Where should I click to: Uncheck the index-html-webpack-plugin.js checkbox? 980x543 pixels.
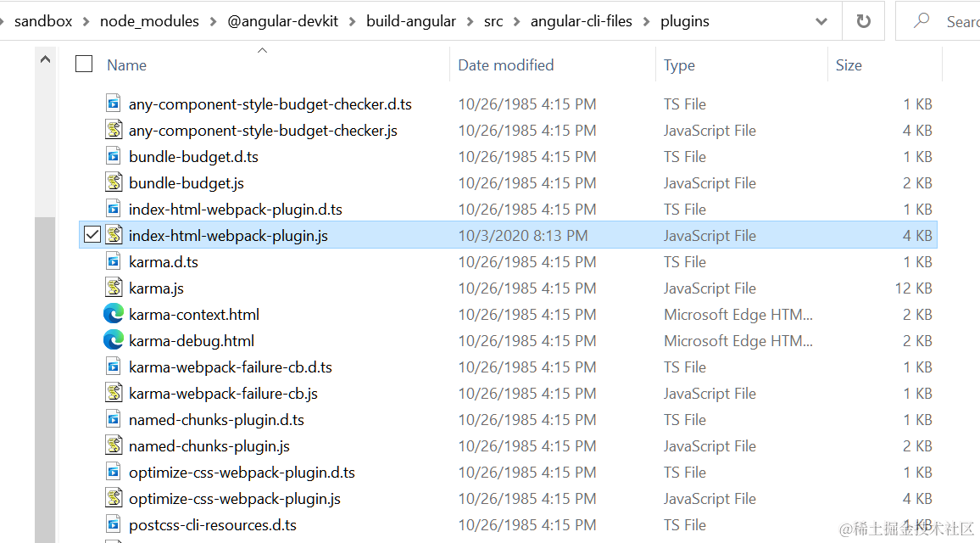click(x=92, y=234)
